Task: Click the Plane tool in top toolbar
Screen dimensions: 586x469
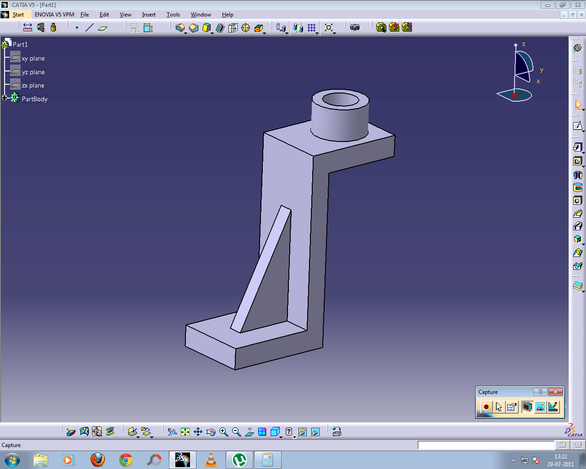Action: pyautogui.click(x=102, y=28)
